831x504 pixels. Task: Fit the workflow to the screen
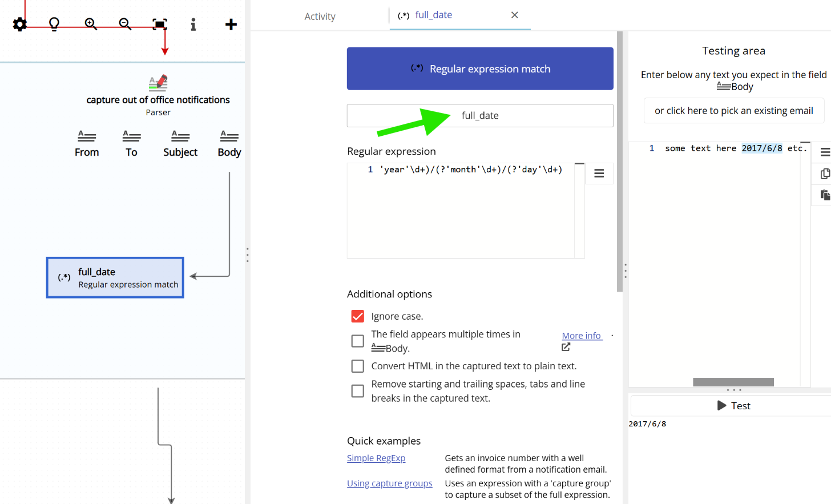click(160, 24)
